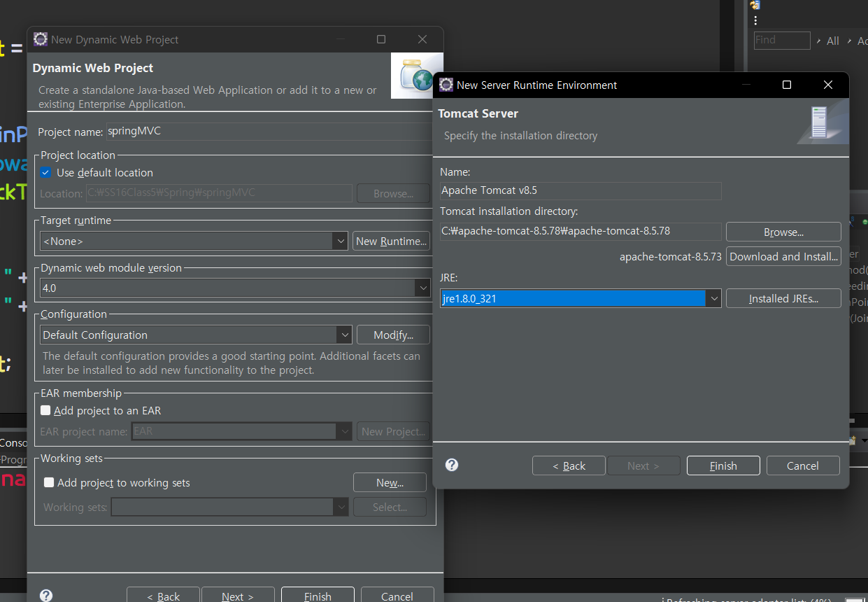
Task: Click Next in New Dynamic Web Project dialog
Action: point(238,596)
